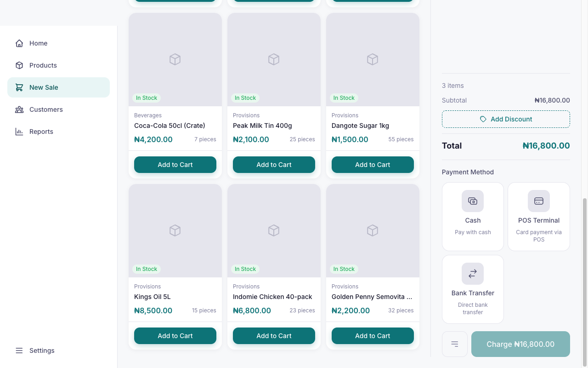588x368 pixels.
Task: Click the Products box icon
Action: pos(19,65)
